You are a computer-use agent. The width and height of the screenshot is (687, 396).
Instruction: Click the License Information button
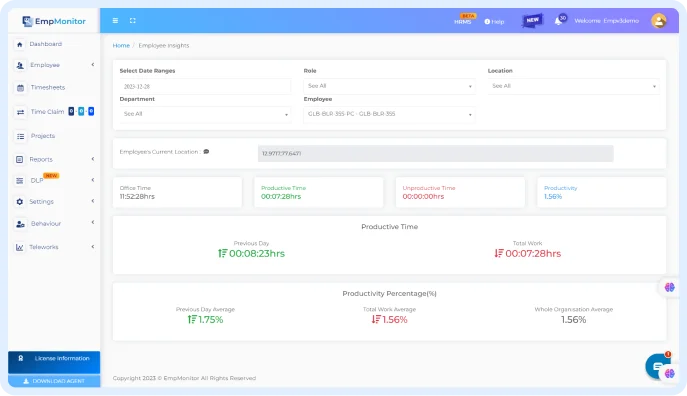[54, 362]
